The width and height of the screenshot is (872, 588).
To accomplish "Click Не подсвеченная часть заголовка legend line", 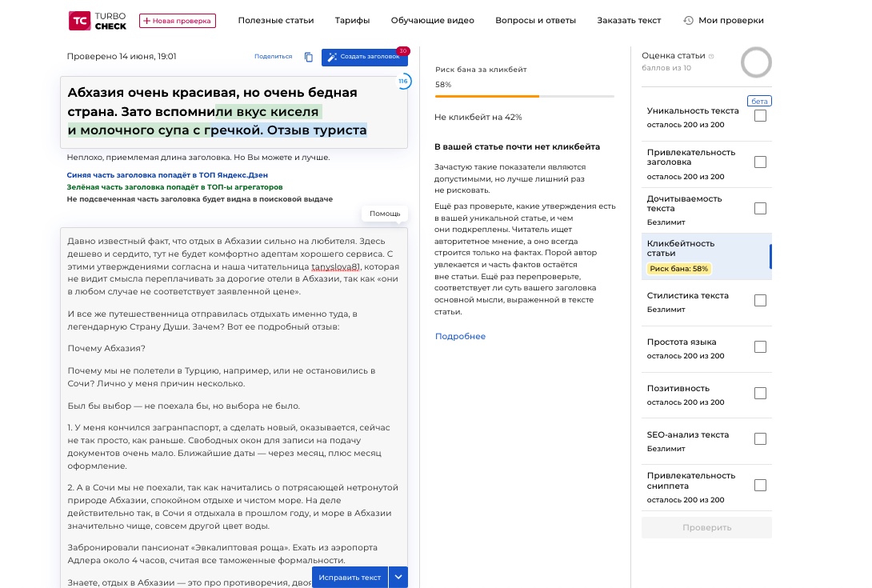I will click(200, 199).
